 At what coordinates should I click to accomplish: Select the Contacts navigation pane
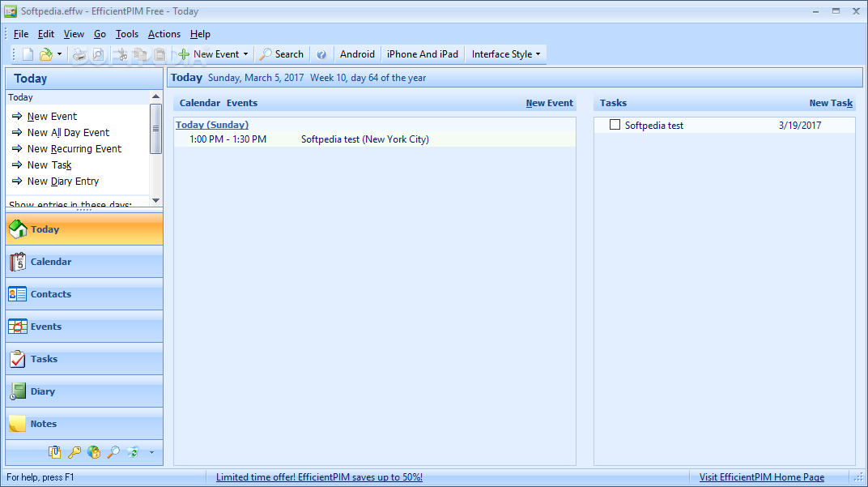click(x=84, y=294)
